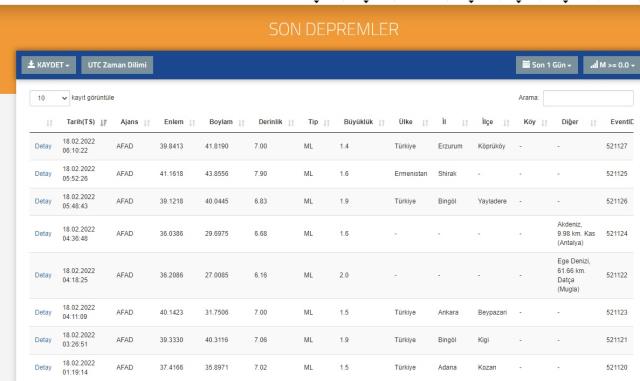Click the Köprüköy district cell

(x=491, y=146)
